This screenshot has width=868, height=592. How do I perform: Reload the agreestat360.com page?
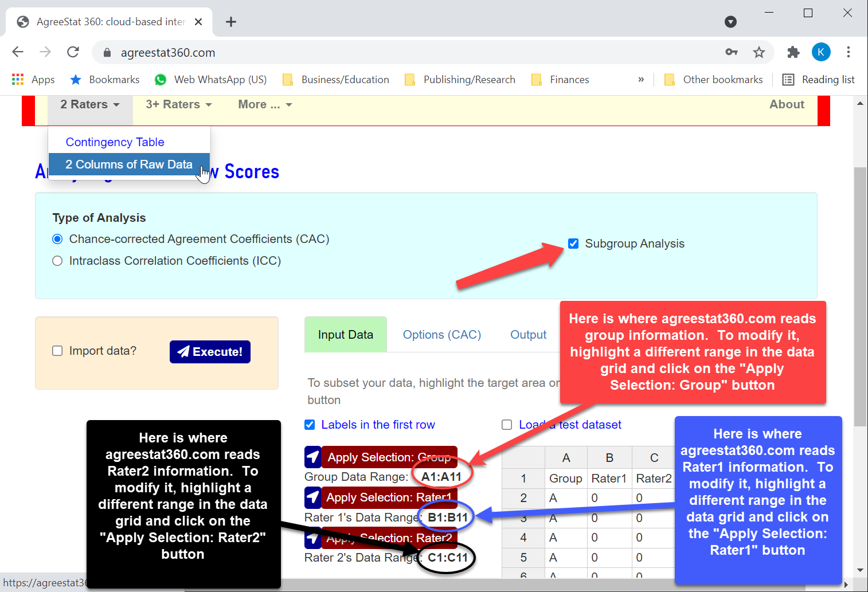73,52
